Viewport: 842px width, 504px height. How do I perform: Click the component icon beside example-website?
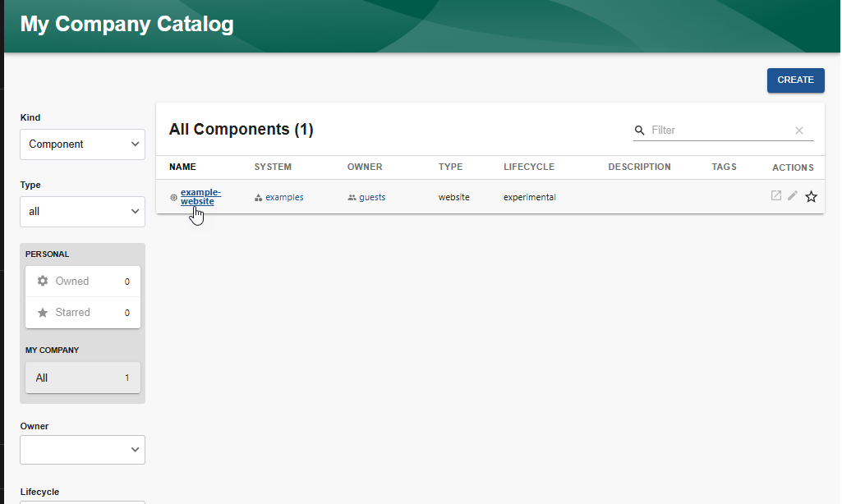pyautogui.click(x=173, y=197)
